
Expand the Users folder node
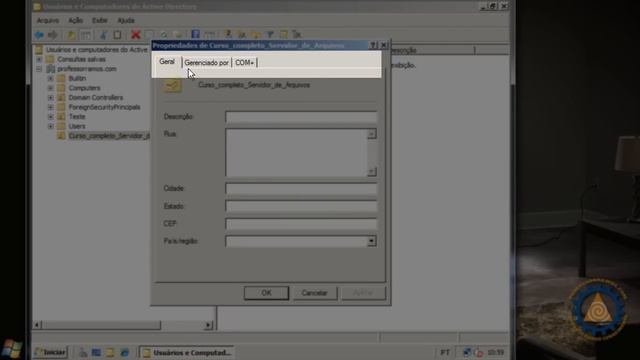(x=51, y=126)
